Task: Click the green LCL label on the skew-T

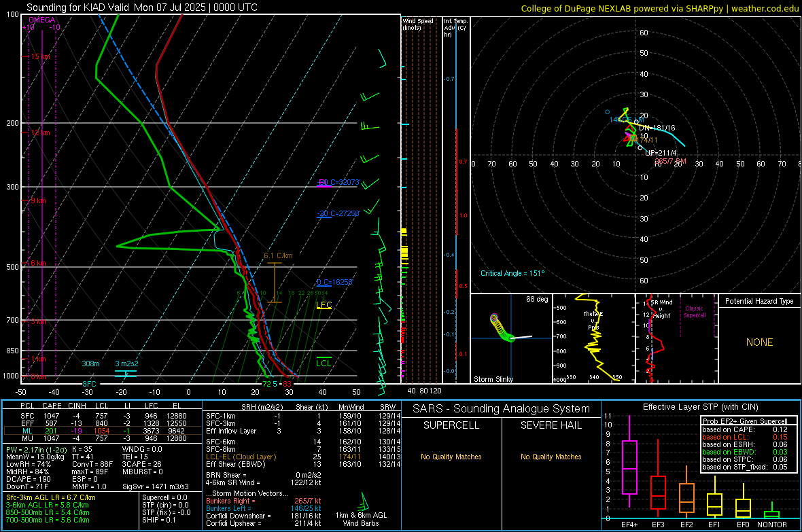Action: [324, 363]
